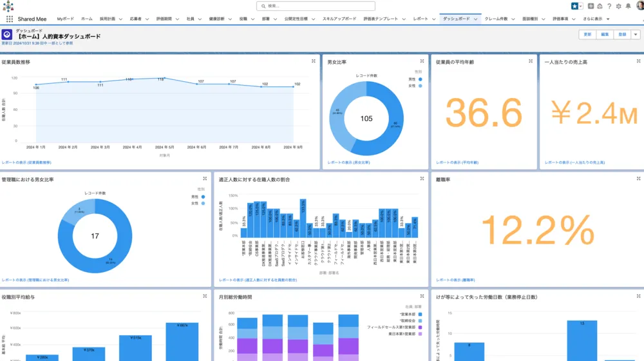This screenshot has height=361, width=644.
Task: Open the ダッシュボード tab dropdown chevron
Action: click(x=476, y=19)
